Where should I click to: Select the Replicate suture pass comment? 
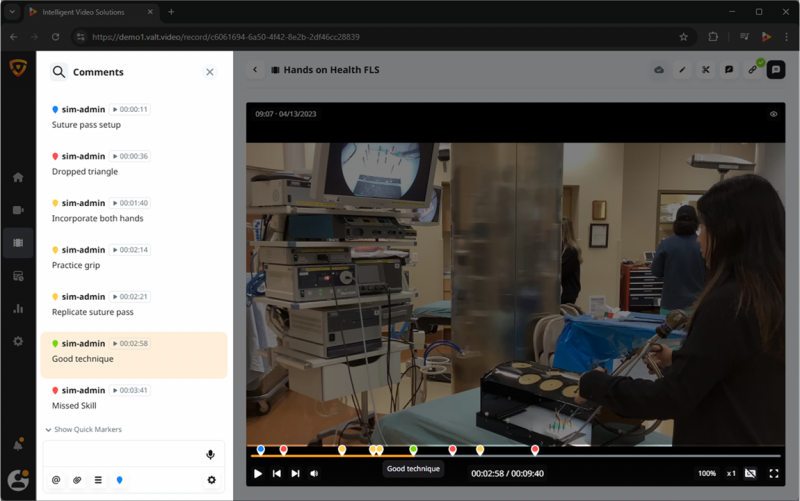click(92, 312)
